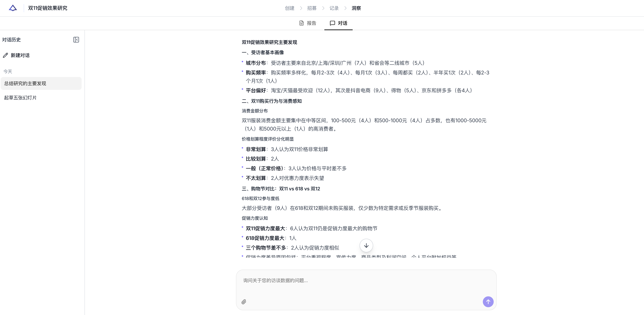Click the purple send arrow button
The image size is (644, 315).
(x=488, y=302)
